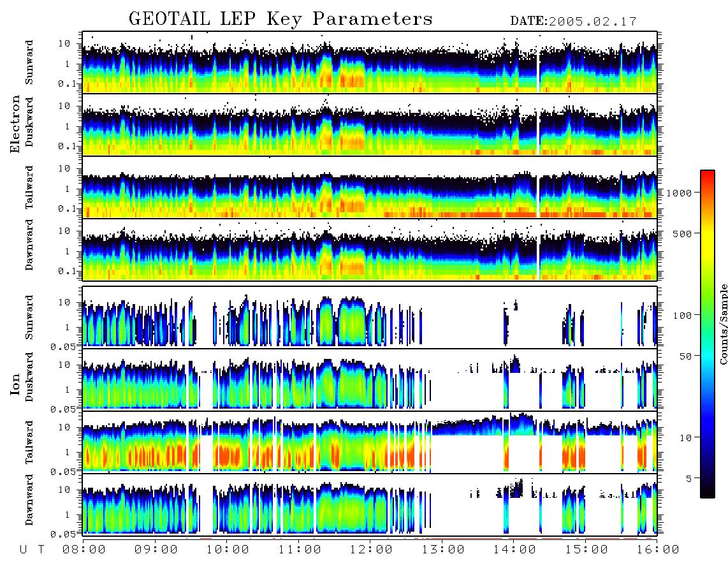Click inside the Electron Sunward spectrogram panel

pos(370,62)
